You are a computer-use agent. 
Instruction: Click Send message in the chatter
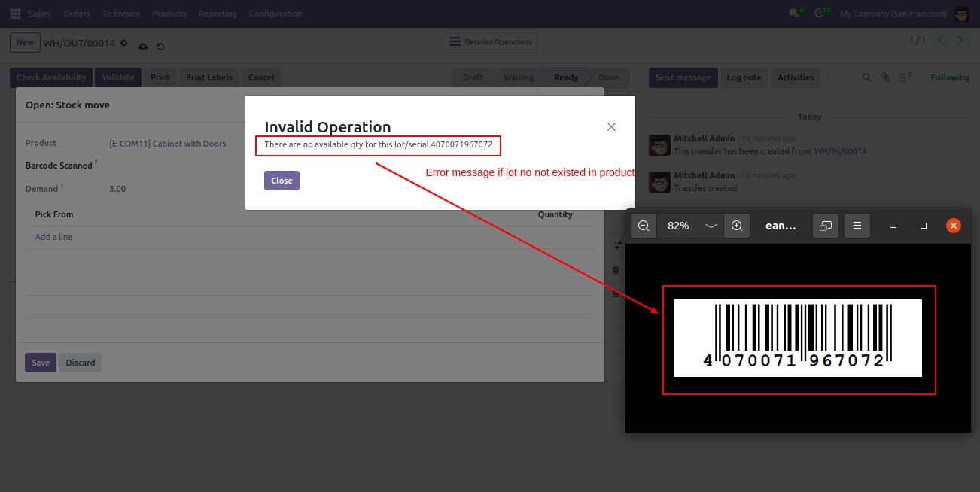coord(683,77)
